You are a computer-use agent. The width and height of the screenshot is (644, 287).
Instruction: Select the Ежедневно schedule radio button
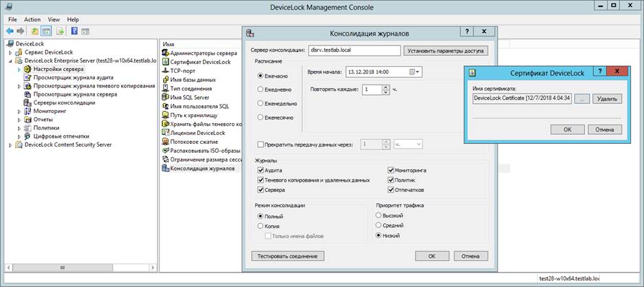[x=260, y=89]
